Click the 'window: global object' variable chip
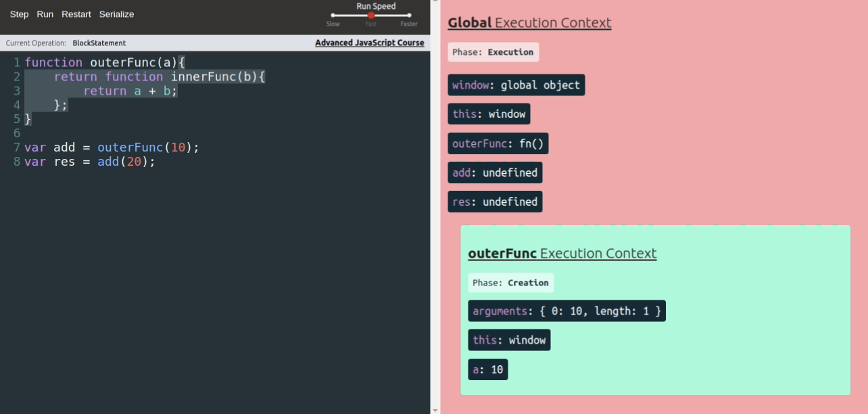The width and height of the screenshot is (868, 414). tap(516, 85)
